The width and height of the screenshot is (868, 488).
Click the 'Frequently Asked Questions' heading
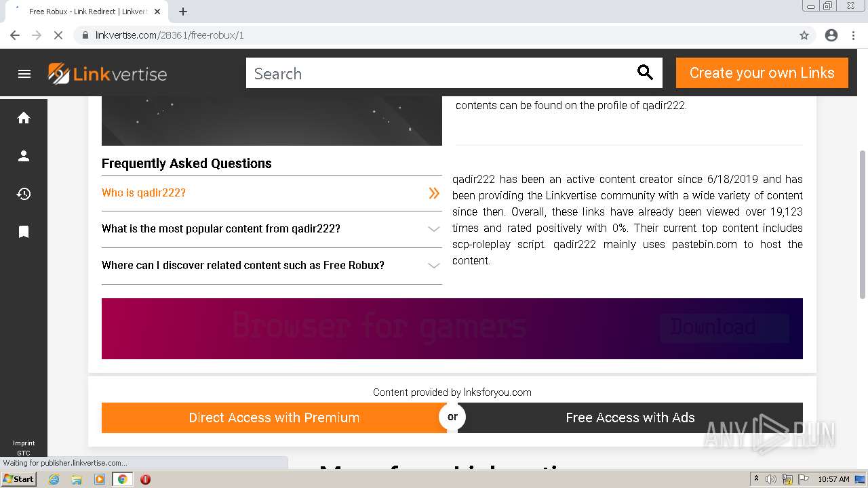[x=186, y=163]
